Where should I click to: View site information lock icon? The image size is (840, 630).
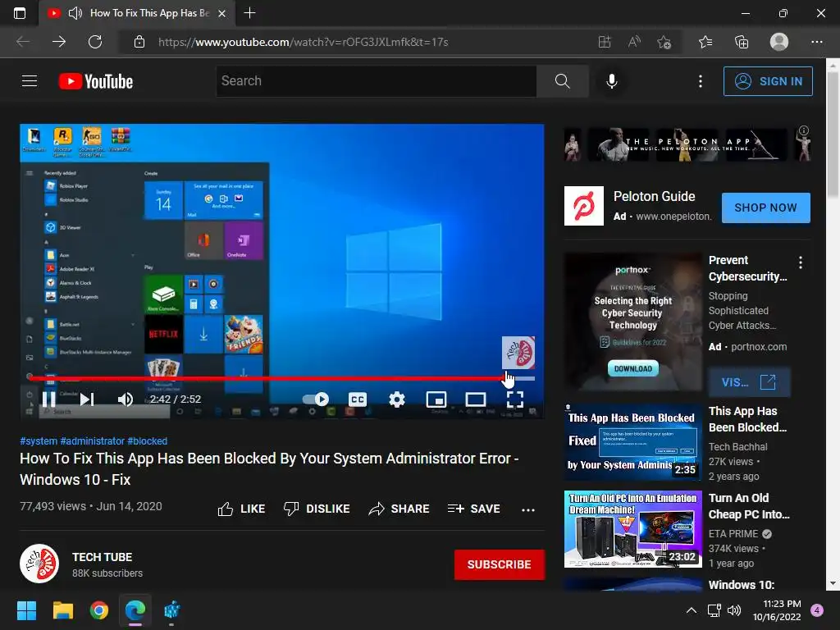(139, 42)
